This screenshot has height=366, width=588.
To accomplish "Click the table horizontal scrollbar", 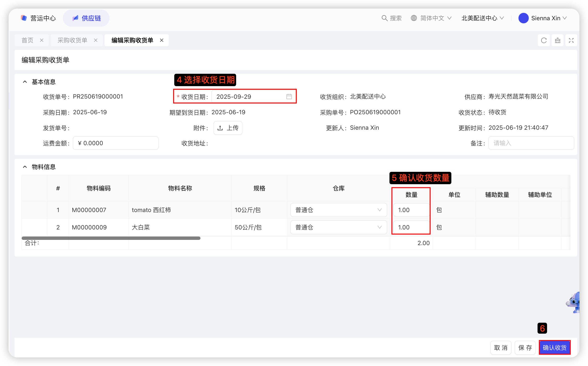I will [x=111, y=238].
